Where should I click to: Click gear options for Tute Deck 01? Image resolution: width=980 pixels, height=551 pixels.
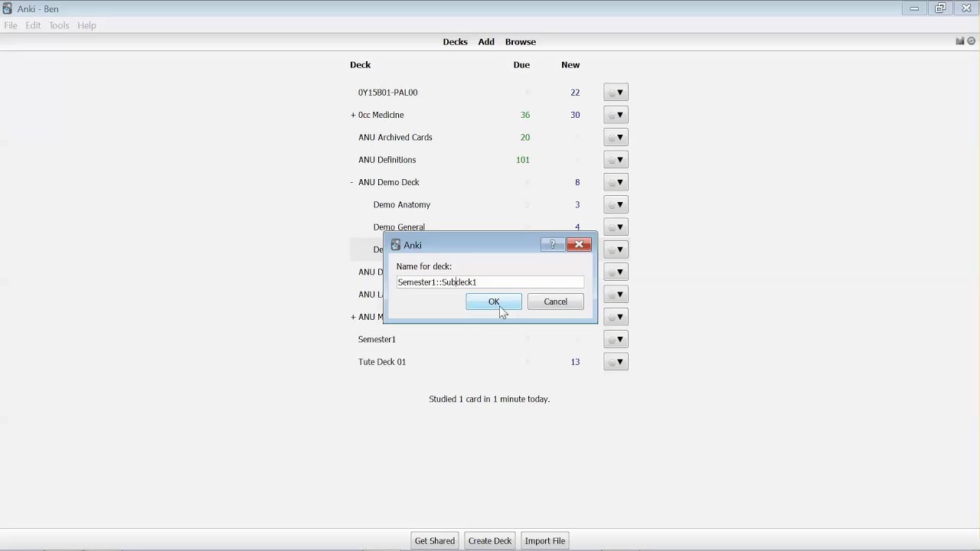click(x=616, y=362)
